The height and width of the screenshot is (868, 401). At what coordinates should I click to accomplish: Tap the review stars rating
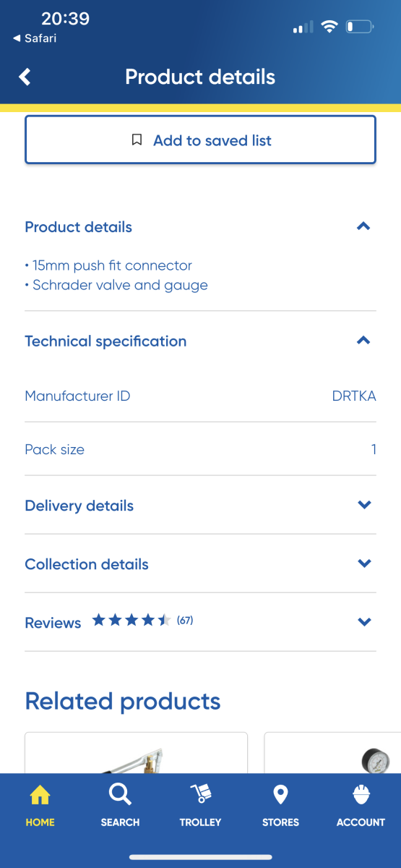pos(131,620)
